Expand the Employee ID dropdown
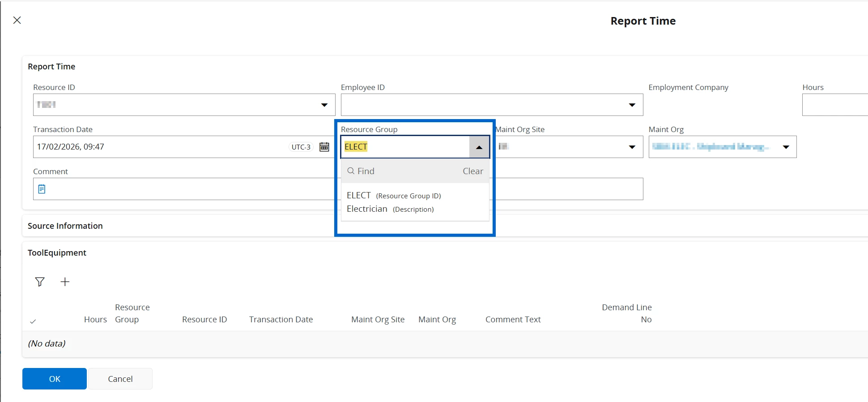The image size is (868, 402). [x=632, y=105]
